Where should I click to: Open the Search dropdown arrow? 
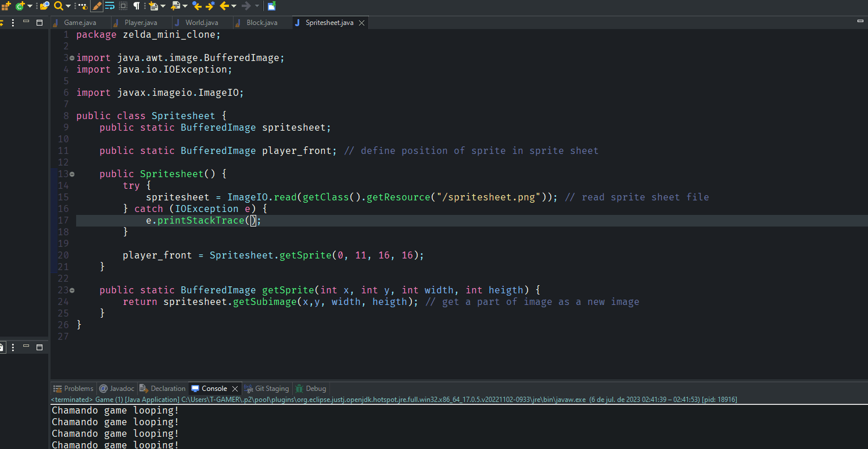pos(68,6)
